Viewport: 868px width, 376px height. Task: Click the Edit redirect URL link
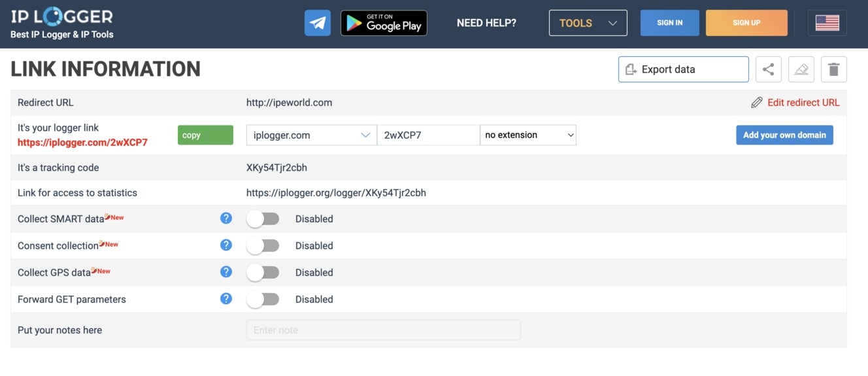[803, 103]
